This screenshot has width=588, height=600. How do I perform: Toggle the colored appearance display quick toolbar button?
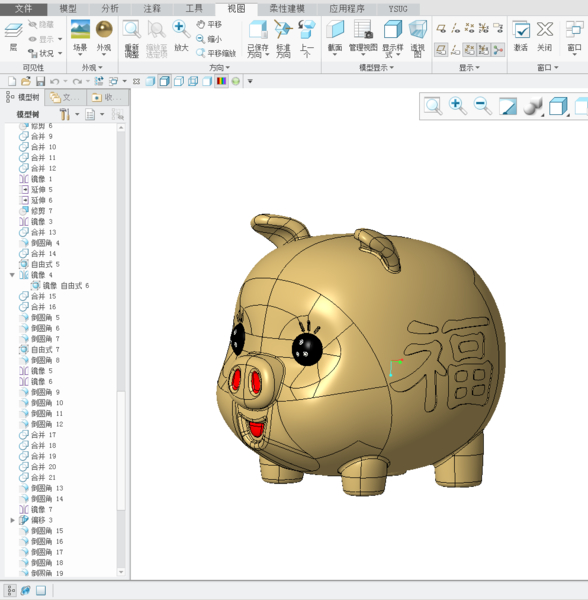(x=221, y=81)
